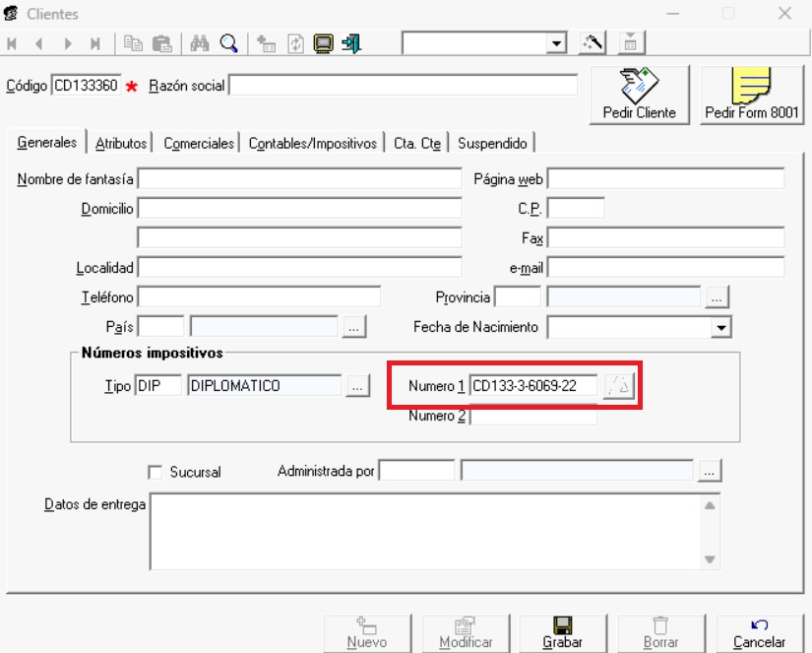Viewport: 812px width, 653px height.
Task: Click the Grabar floppy disk button
Action: tap(563, 632)
